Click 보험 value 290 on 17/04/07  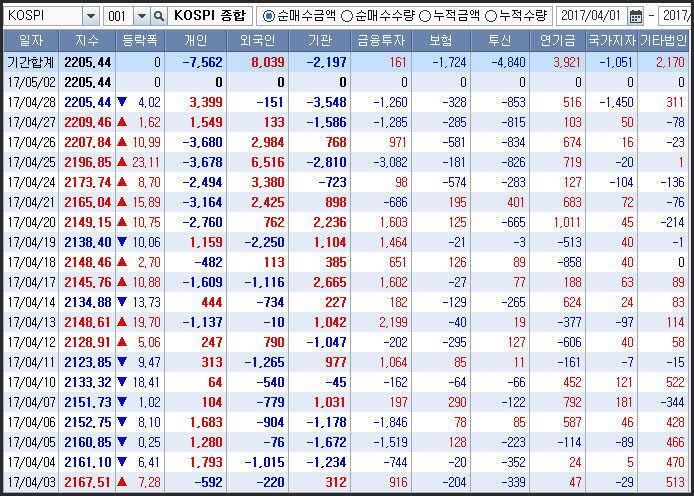pyautogui.click(x=457, y=403)
